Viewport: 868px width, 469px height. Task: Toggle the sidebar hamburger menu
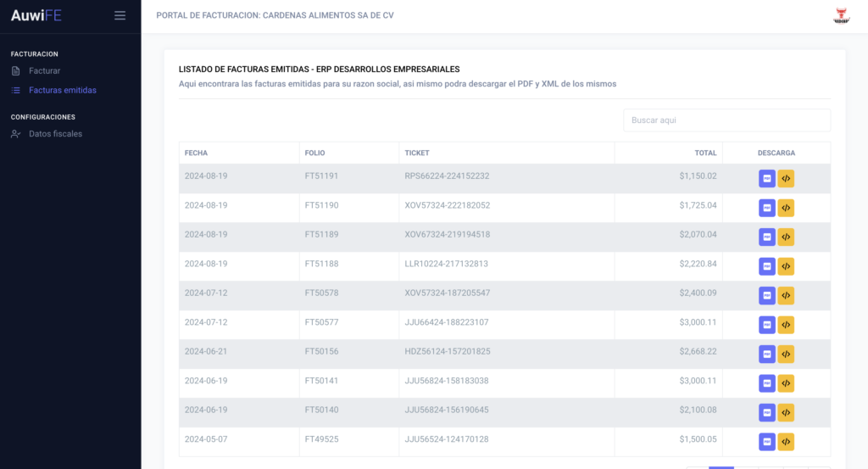pyautogui.click(x=120, y=15)
